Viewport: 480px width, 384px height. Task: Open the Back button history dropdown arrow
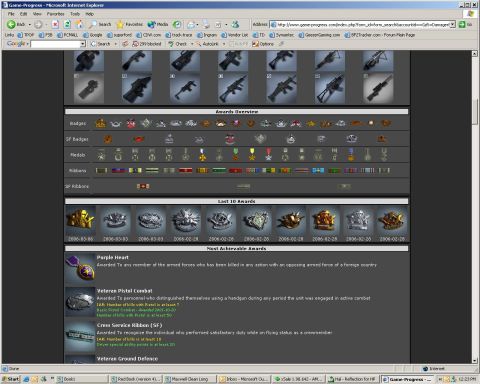30,24
